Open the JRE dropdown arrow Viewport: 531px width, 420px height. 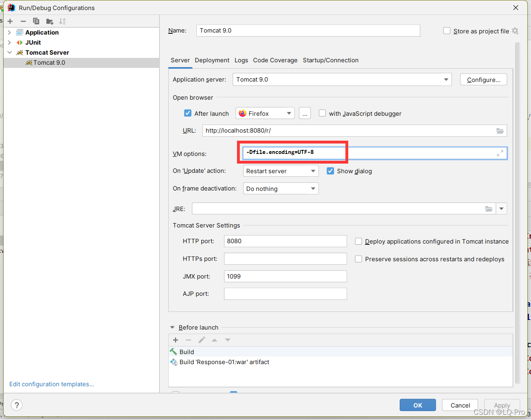pyautogui.click(x=501, y=209)
